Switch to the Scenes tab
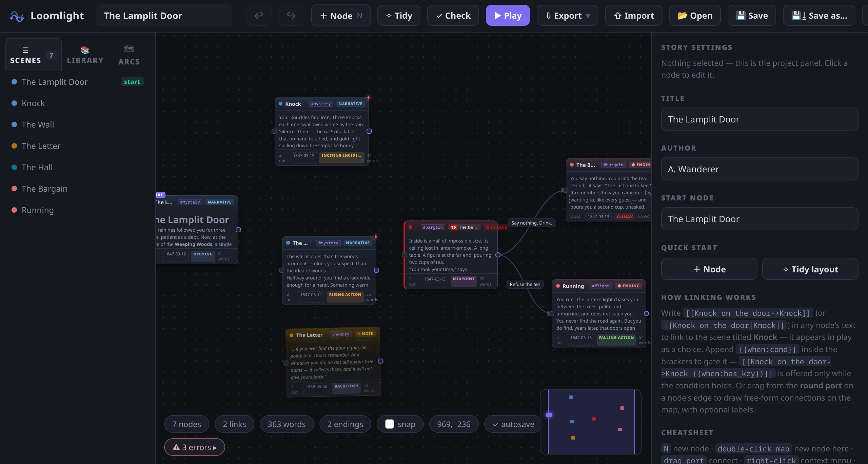 (34, 55)
